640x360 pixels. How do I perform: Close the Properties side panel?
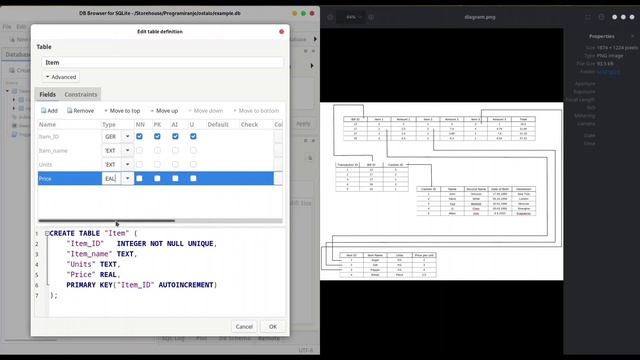tap(632, 36)
